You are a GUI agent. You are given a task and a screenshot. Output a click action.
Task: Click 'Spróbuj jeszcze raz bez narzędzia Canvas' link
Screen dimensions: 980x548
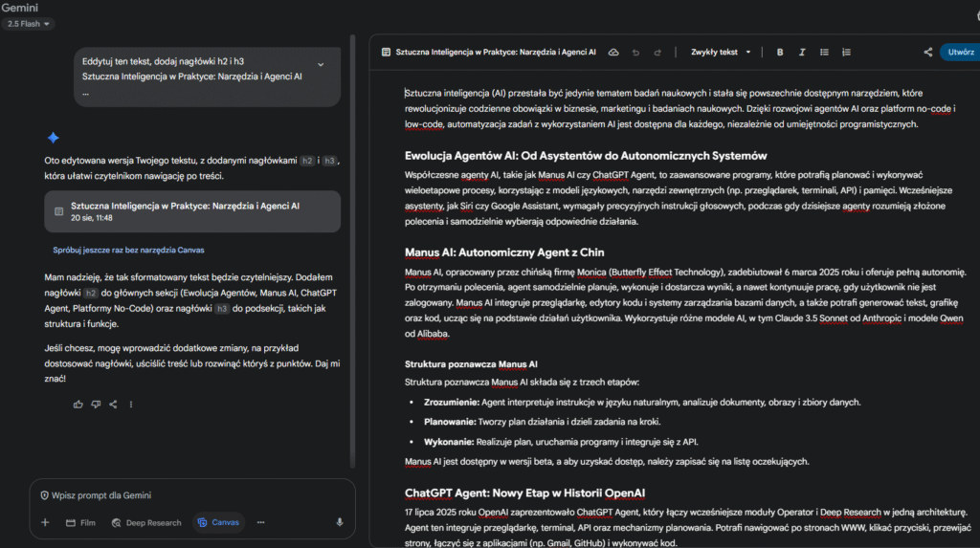(x=128, y=250)
